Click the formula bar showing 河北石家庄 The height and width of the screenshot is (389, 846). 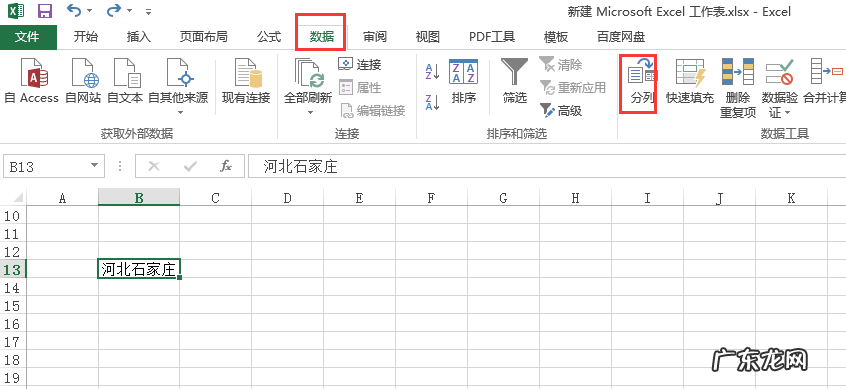click(x=547, y=166)
